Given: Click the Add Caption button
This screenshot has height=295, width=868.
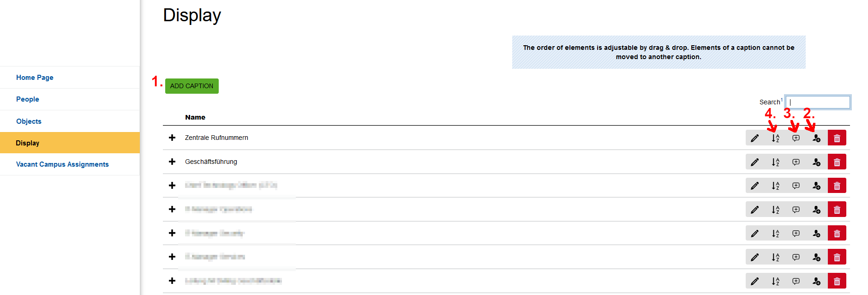Looking at the screenshot, I should 192,86.
